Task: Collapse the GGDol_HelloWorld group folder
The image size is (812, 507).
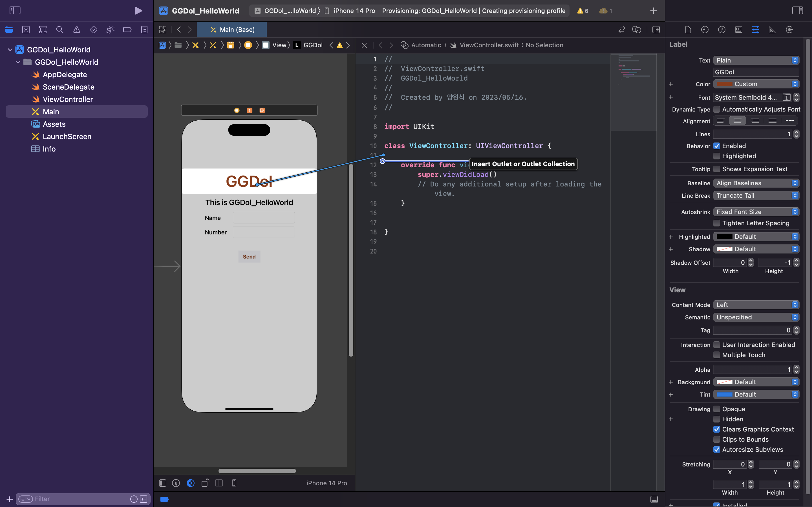Action: 18,62
